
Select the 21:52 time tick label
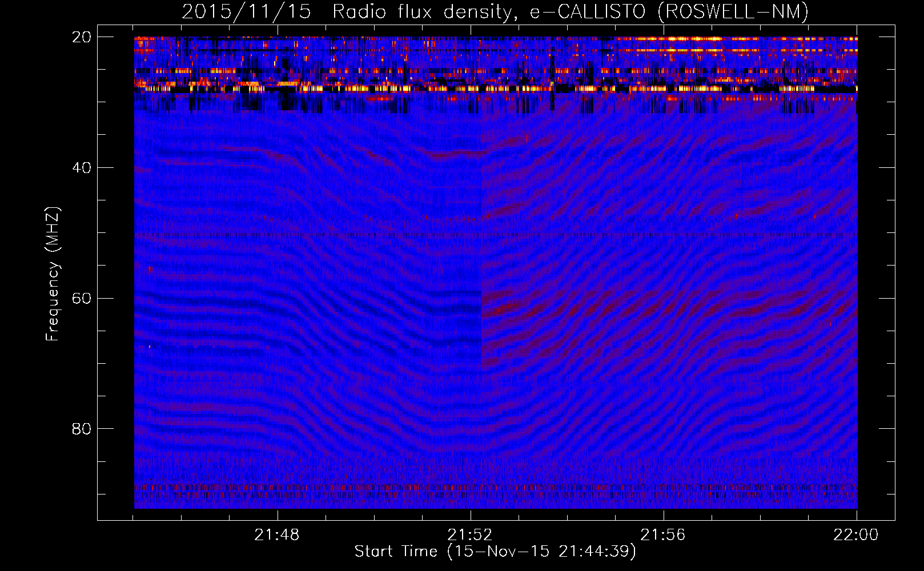point(470,535)
